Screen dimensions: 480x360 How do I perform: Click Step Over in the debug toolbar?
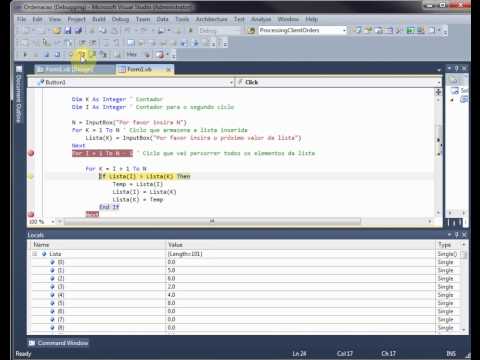[x=92, y=54]
